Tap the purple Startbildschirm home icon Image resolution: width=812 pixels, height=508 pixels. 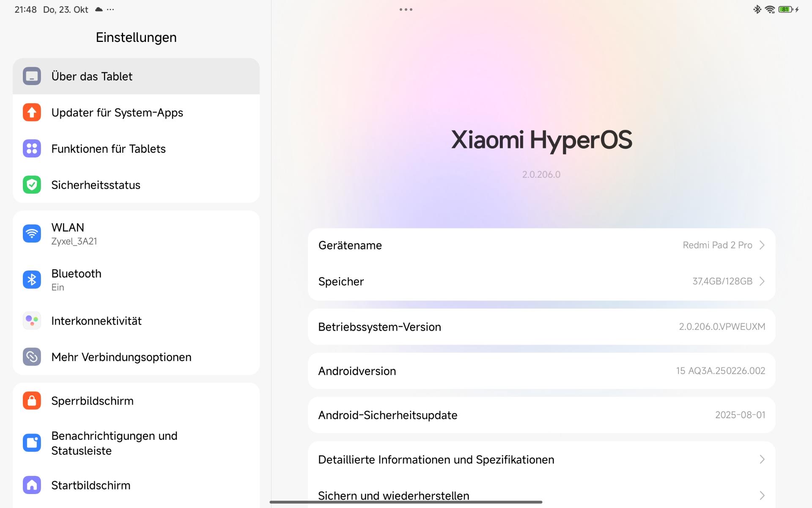[32, 485]
